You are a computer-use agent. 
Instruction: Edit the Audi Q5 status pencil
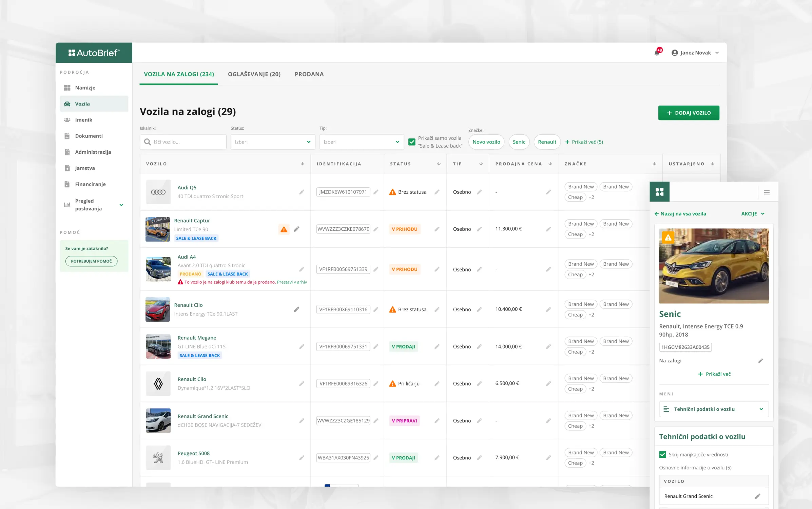[x=437, y=192]
